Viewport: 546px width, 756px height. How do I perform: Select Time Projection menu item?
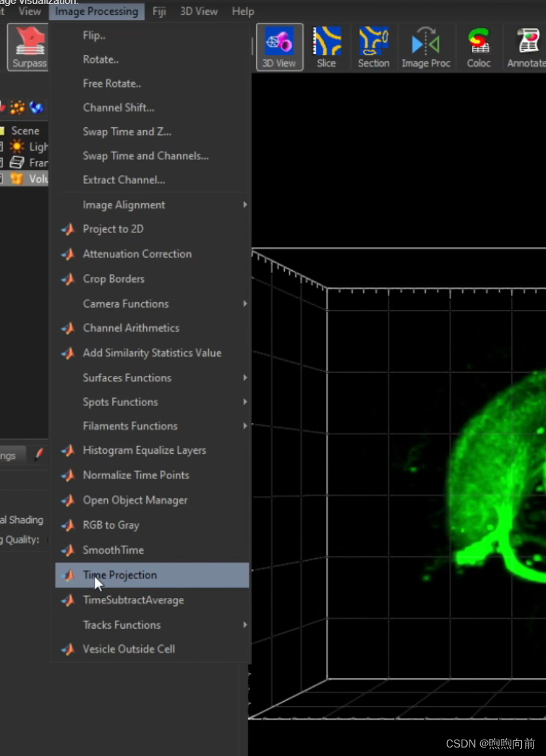[x=152, y=575]
